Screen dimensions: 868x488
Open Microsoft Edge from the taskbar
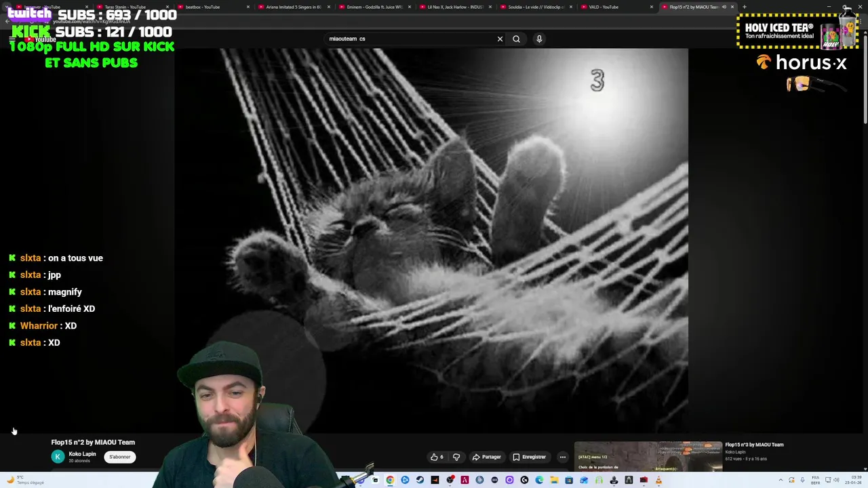[x=539, y=480]
